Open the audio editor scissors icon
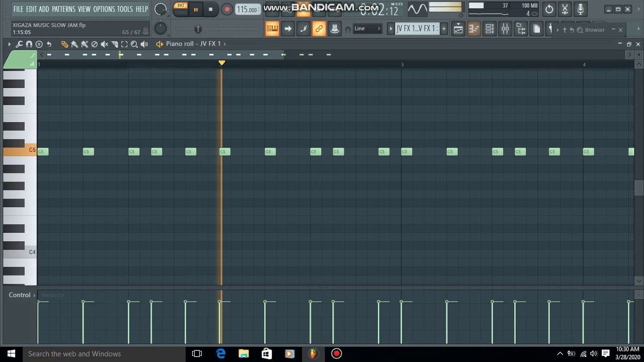 point(565,9)
